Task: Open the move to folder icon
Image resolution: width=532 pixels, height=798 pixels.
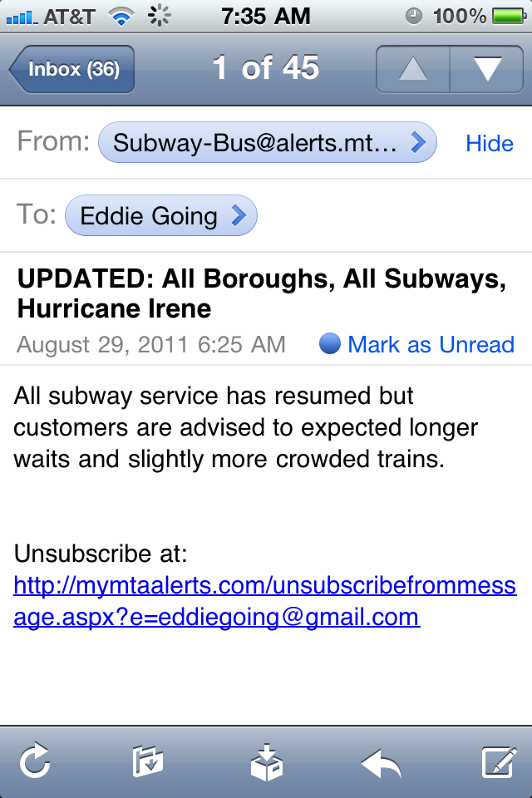Action: coord(148,761)
